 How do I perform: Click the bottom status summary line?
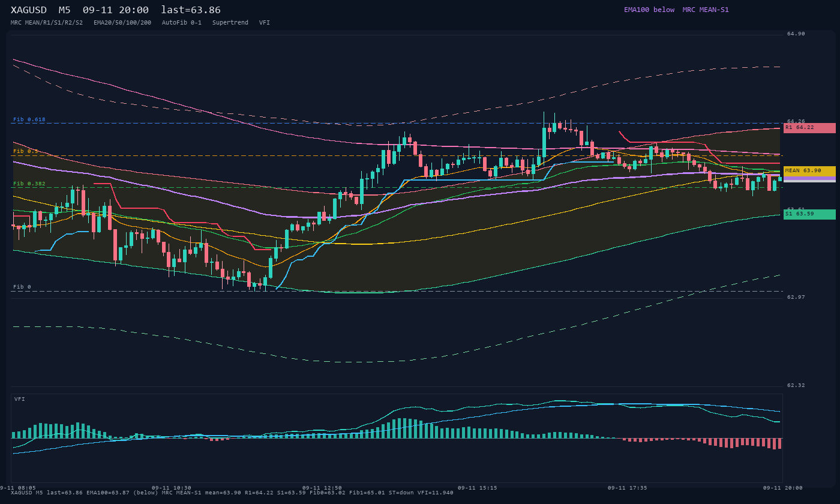[x=232, y=493]
